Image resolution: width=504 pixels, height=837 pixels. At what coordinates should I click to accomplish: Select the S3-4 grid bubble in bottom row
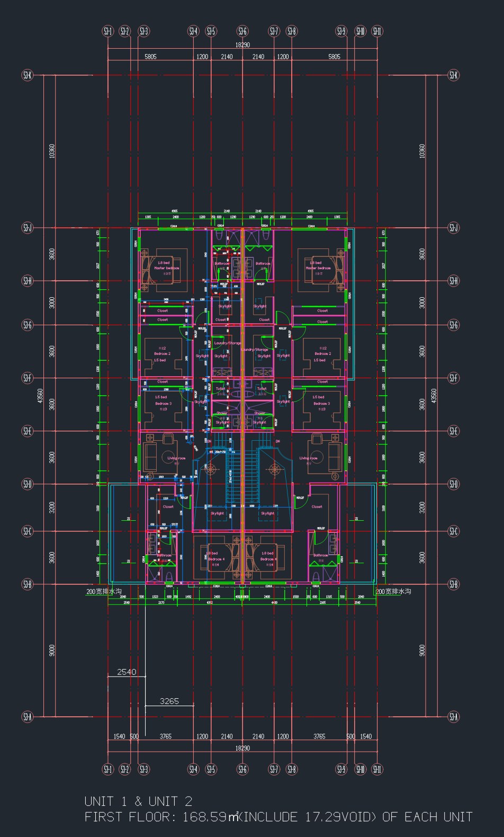[194, 769]
